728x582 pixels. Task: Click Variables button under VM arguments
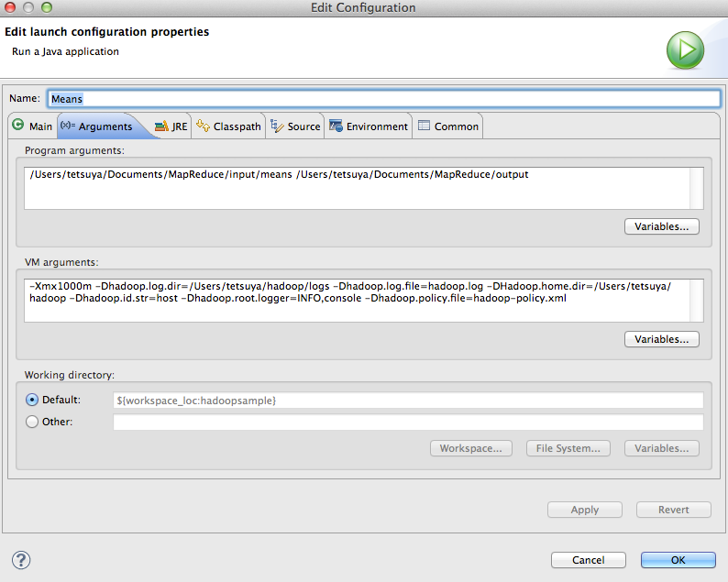[x=662, y=339]
